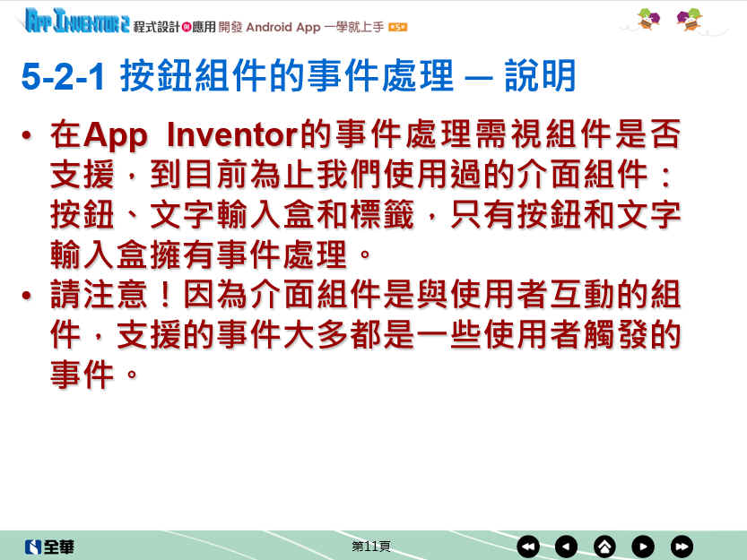The image size is (747, 560).
Task: Click the left mascot character icon
Action: click(x=648, y=19)
